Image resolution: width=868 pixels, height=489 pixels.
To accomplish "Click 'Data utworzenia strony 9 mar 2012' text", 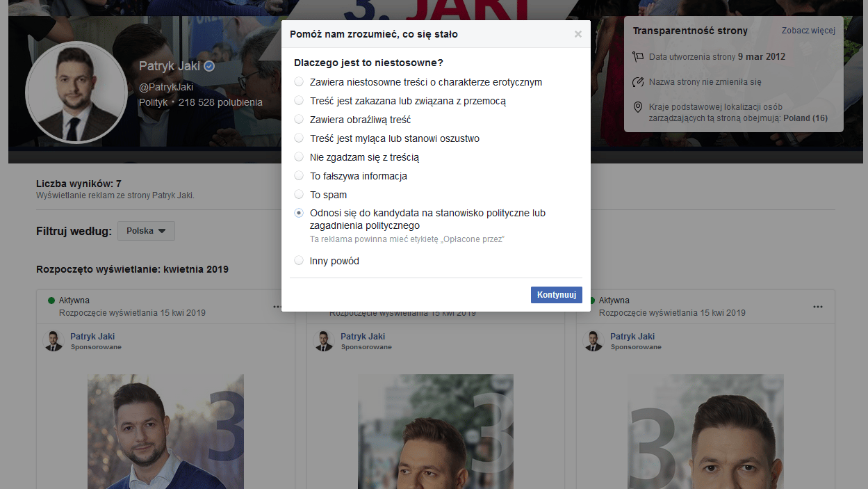I will [x=717, y=57].
